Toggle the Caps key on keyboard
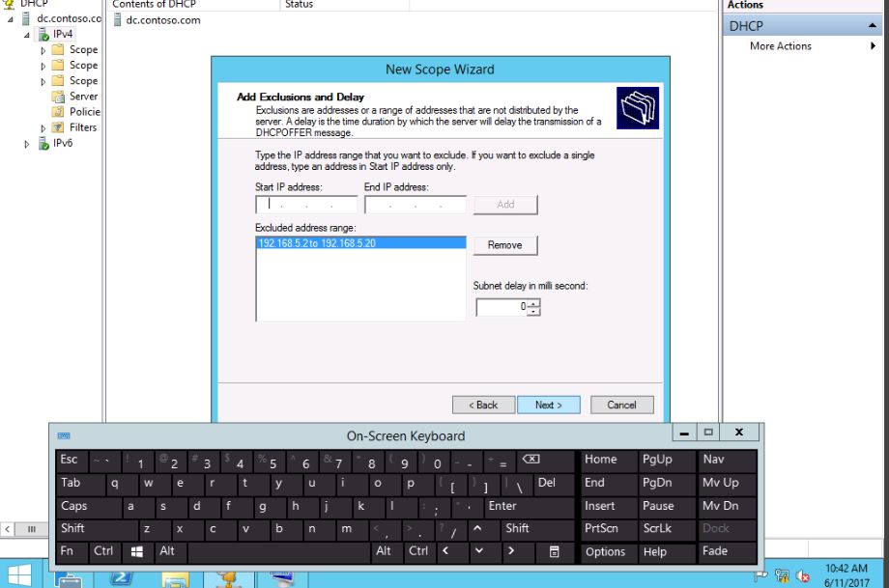Screen dimensions: 889x588 point(89,506)
